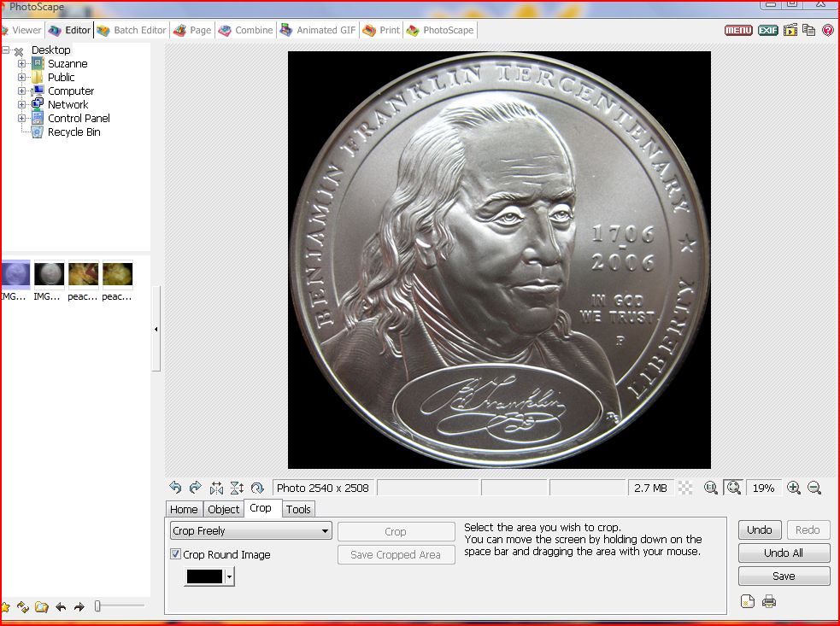Click the thumbnail size slider
The width and height of the screenshot is (840, 626).
pyautogui.click(x=98, y=606)
